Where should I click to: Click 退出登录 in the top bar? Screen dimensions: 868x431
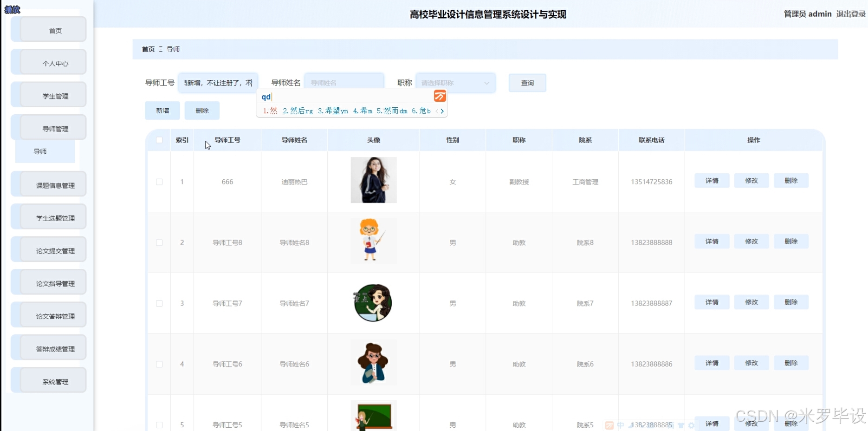(x=851, y=14)
